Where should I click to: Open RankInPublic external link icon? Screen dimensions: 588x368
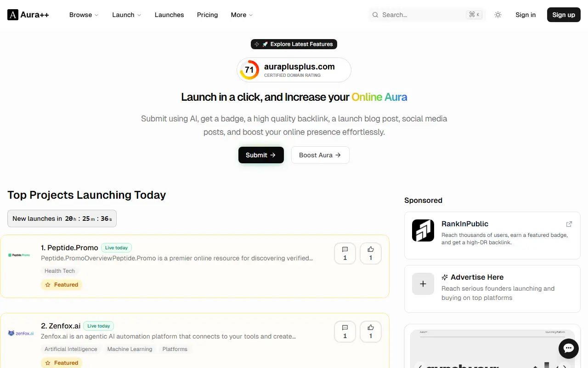point(569,224)
